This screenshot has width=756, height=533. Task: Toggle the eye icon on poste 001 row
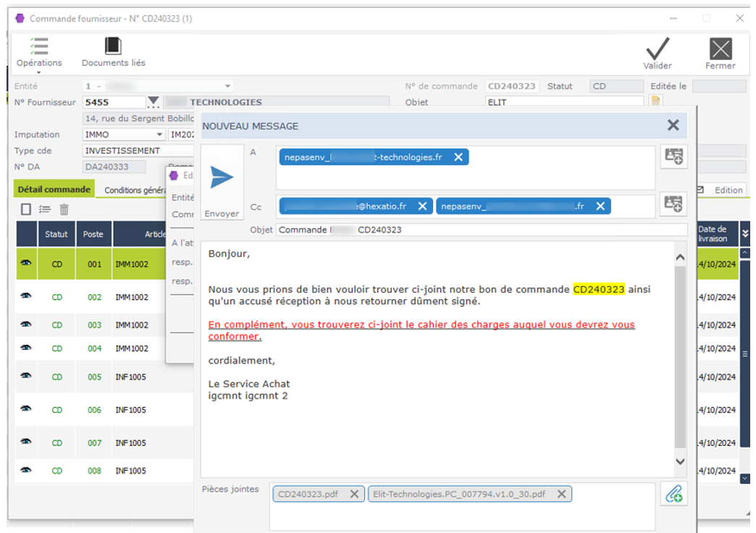[25, 263]
